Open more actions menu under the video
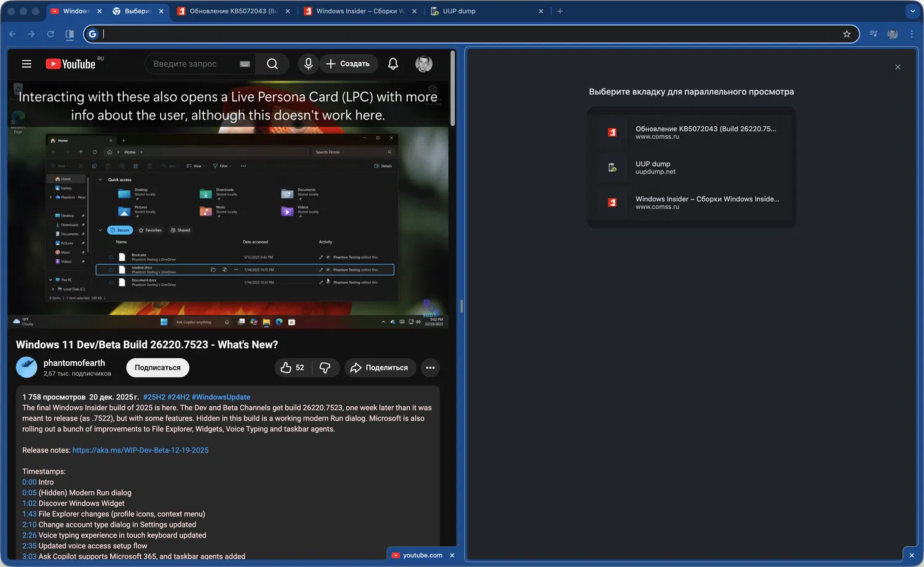Image resolution: width=924 pixels, height=567 pixels. tap(430, 368)
